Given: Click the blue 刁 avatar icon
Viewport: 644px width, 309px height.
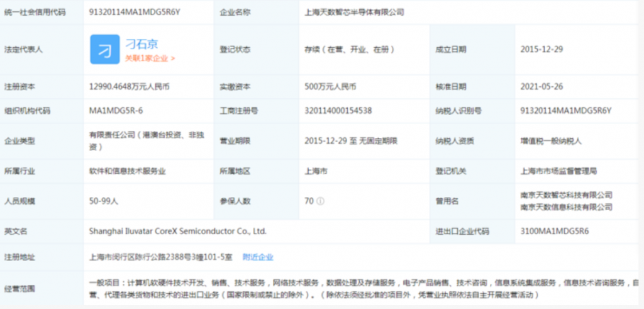Looking at the screenshot, I should (106, 49).
